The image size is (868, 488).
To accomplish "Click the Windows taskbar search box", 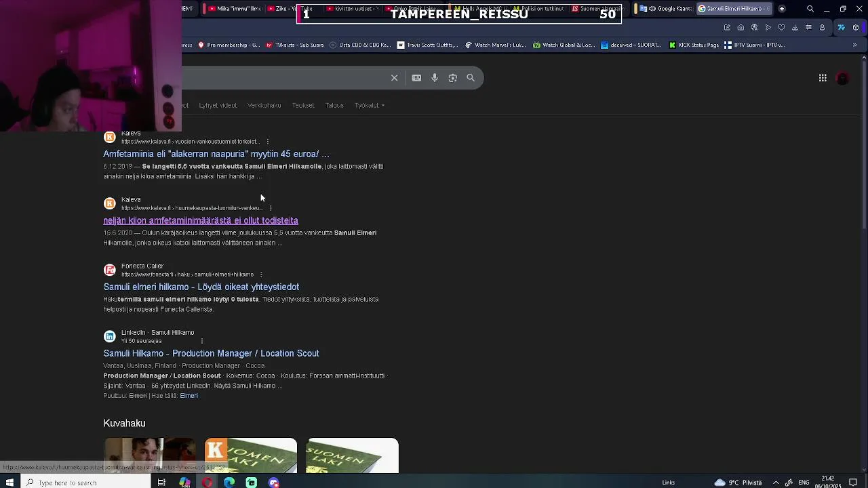I will point(87,483).
